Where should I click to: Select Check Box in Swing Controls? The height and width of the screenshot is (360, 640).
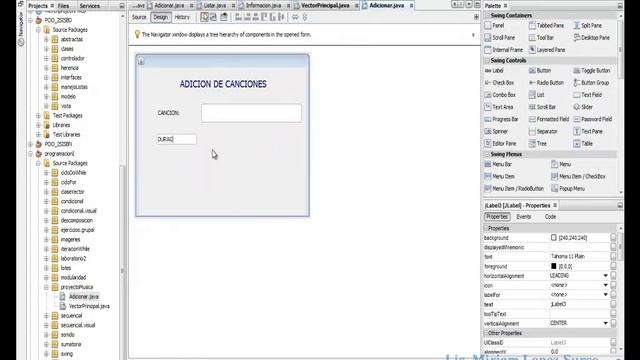point(499,83)
